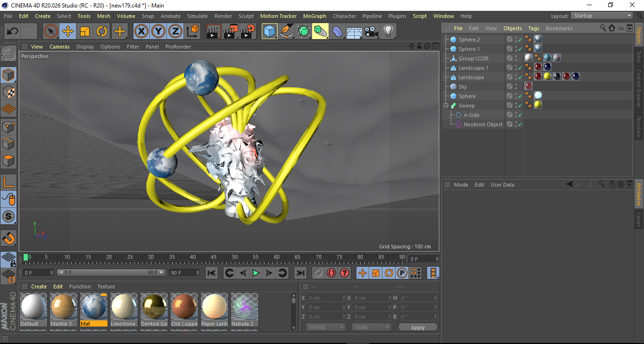Screen dimensions: 644x344
Task: Open Material manager Function menu
Action: pyautogui.click(x=80, y=287)
